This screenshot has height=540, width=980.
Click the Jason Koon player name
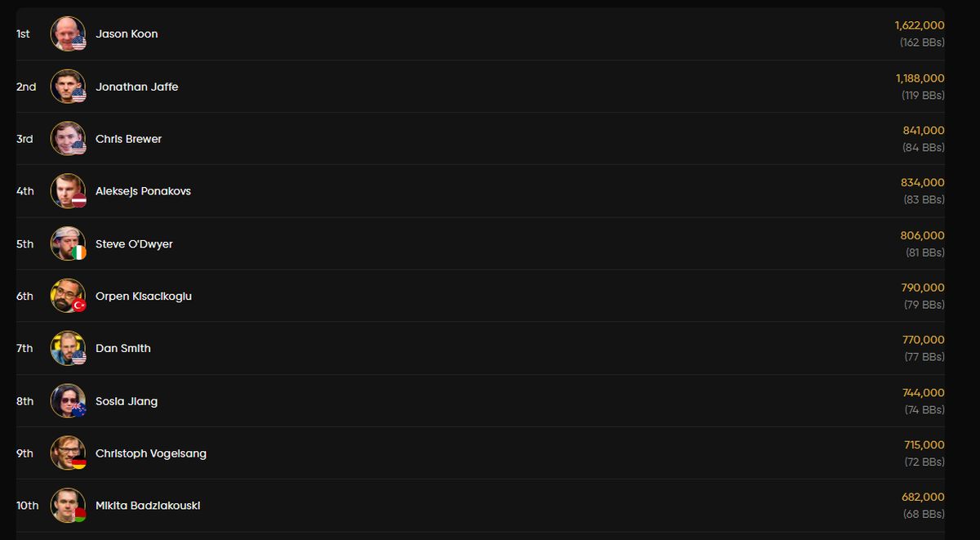click(x=127, y=34)
